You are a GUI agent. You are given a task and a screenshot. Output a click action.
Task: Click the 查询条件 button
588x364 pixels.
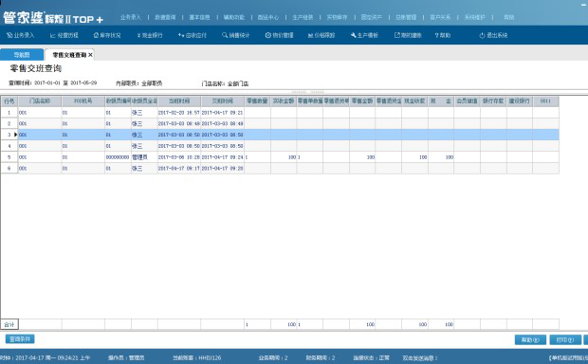tap(20, 339)
